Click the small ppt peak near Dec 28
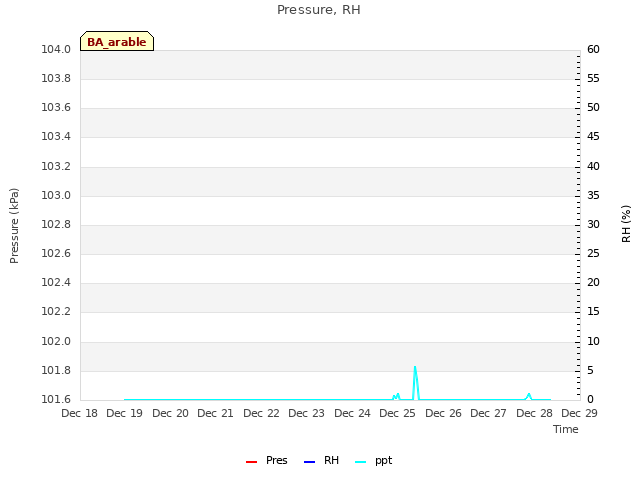This screenshot has height=480, width=640. [x=529, y=395]
